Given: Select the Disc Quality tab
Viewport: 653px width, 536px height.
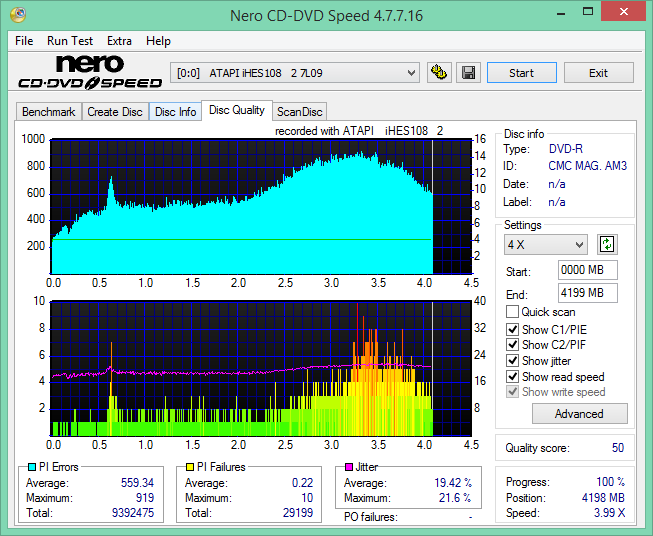Looking at the screenshot, I should point(237,110).
